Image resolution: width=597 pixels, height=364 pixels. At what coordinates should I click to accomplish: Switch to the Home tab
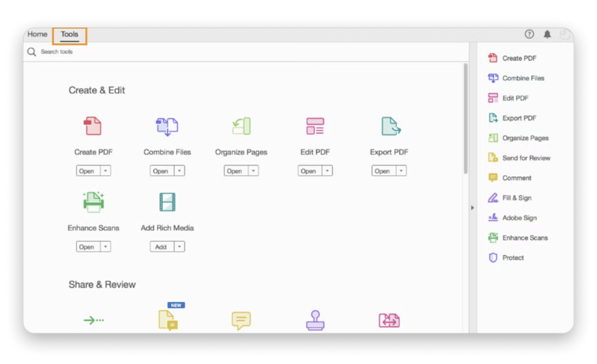pyautogui.click(x=38, y=34)
